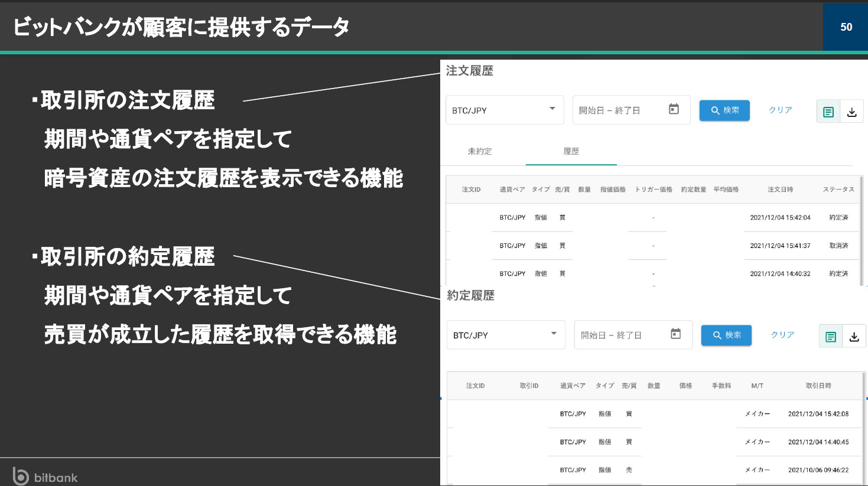Download order history from 注文履歴 panel
The width and height of the screenshot is (868, 486).
(852, 112)
